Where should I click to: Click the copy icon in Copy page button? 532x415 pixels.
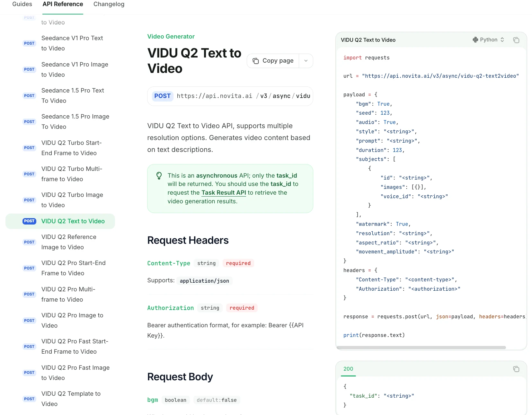click(256, 61)
